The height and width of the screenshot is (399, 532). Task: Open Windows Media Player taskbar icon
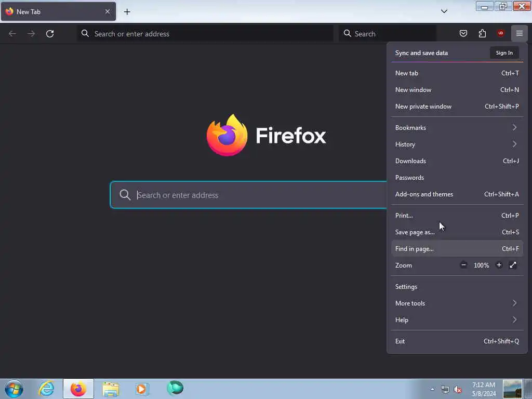pyautogui.click(x=142, y=389)
